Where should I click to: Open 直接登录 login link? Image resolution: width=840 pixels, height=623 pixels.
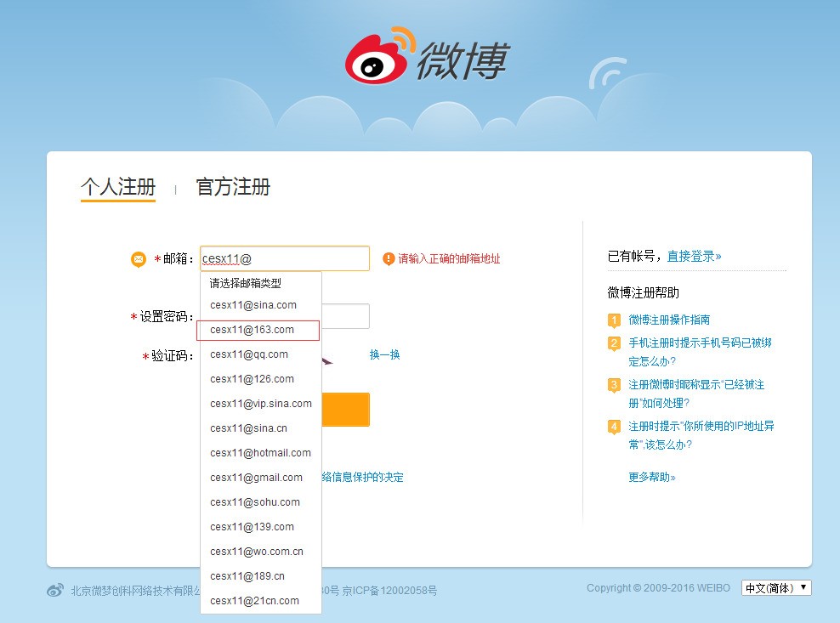pos(694,256)
